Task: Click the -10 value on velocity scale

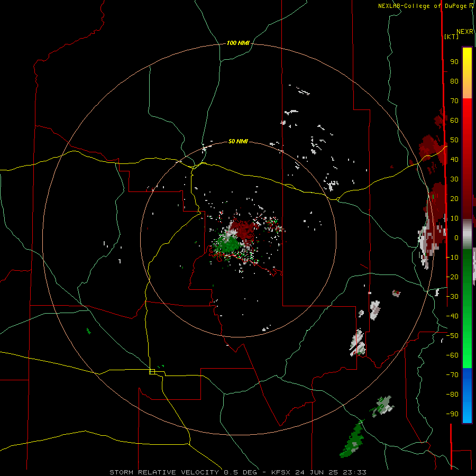Action: point(452,258)
